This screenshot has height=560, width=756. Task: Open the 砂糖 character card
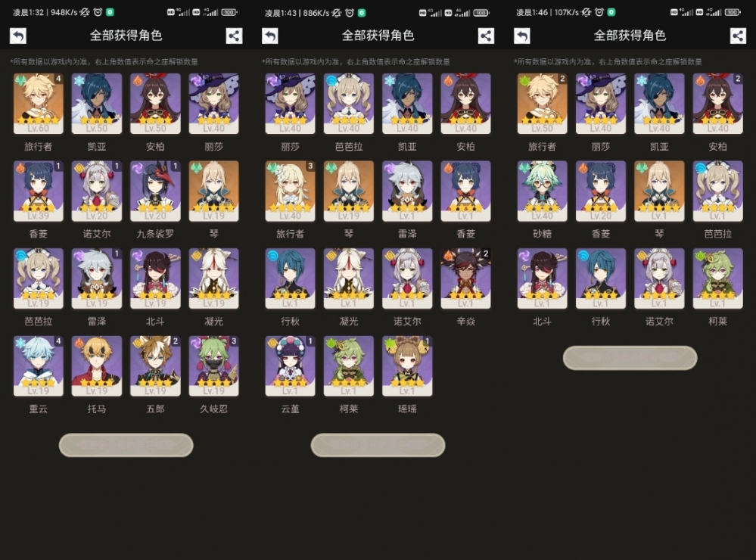click(543, 191)
